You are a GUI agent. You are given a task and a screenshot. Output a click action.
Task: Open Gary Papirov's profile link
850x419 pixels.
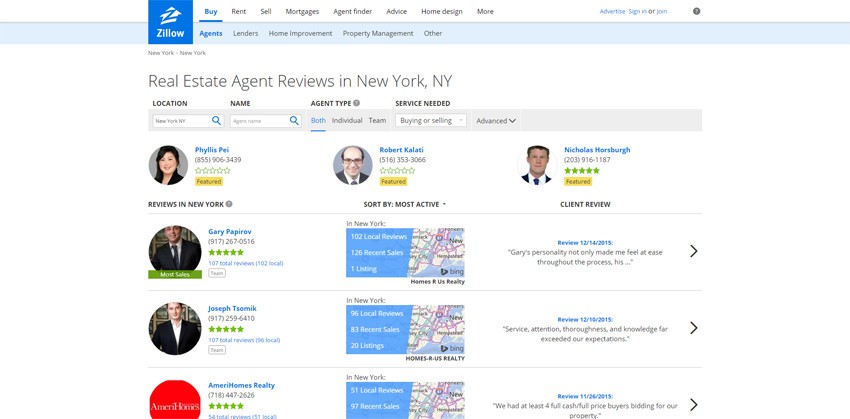coord(230,231)
